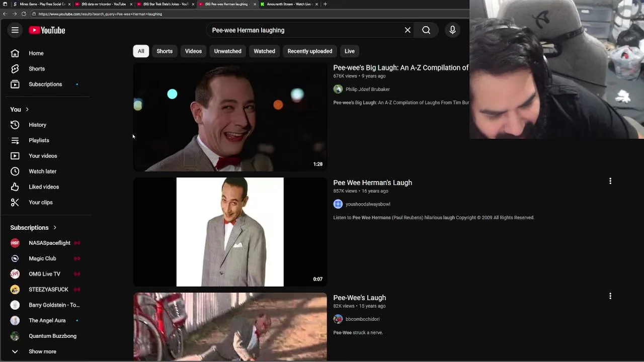The image size is (644, 362).
Task: Open Pee Wee Herman's Laugh video title
Action: pos(373,183)
